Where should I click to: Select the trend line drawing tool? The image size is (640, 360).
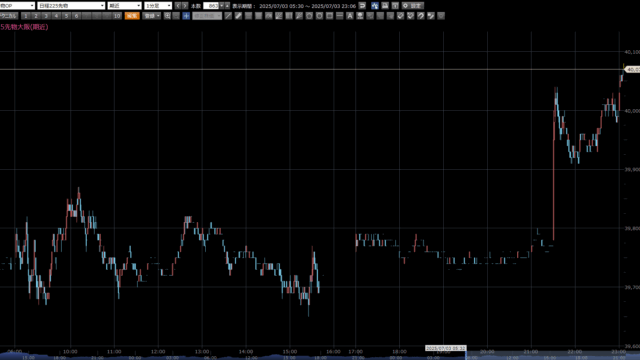[x=228, y=16]
